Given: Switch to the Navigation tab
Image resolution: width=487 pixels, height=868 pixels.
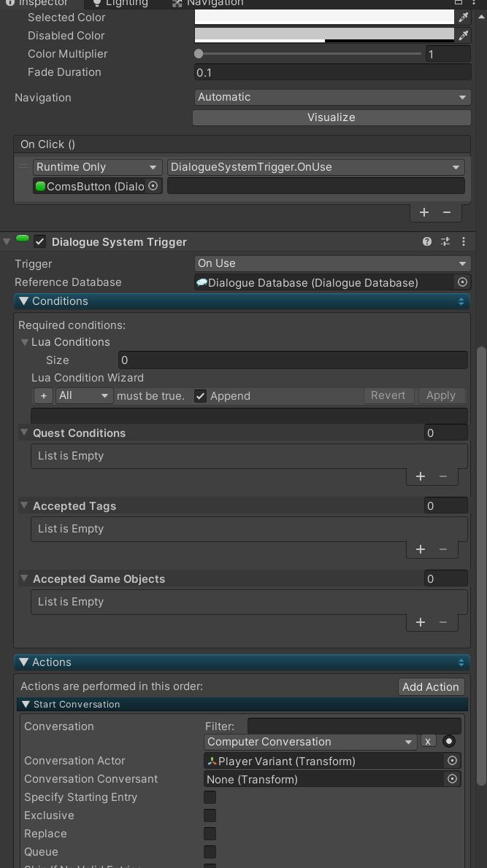Looking at the screenshot, I should [208, 3].
